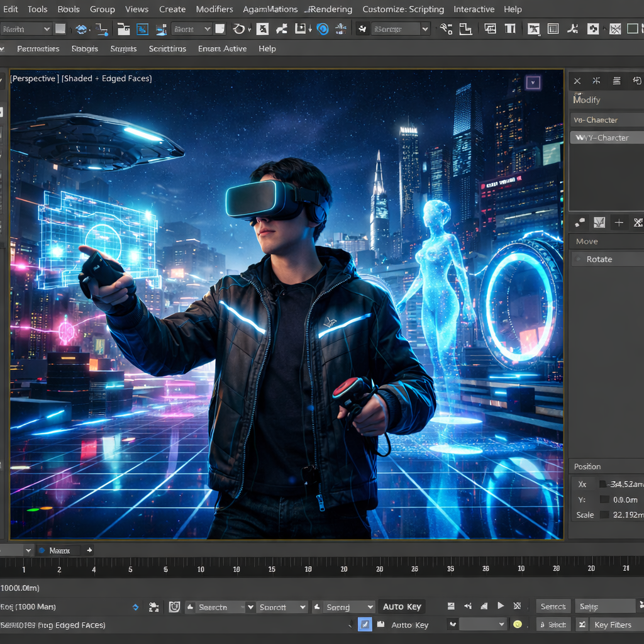This screenshot has height=644, width=644.
Task: Click the Key Filters button
Action: click(x=612, y=625)
